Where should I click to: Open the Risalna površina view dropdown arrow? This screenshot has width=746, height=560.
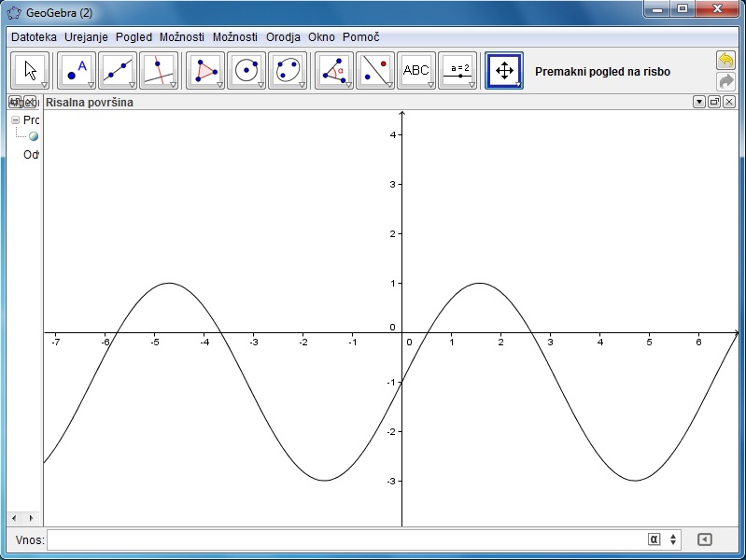[698, 102]
